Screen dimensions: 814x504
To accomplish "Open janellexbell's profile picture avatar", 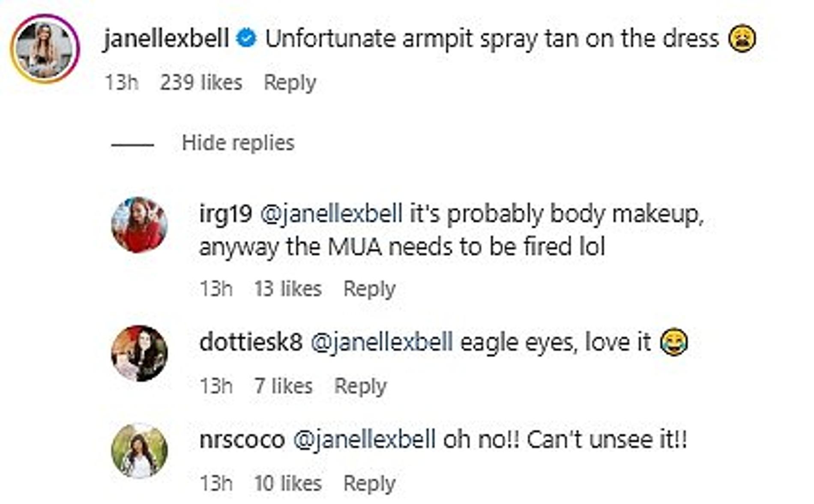I will tap(45, 48).
